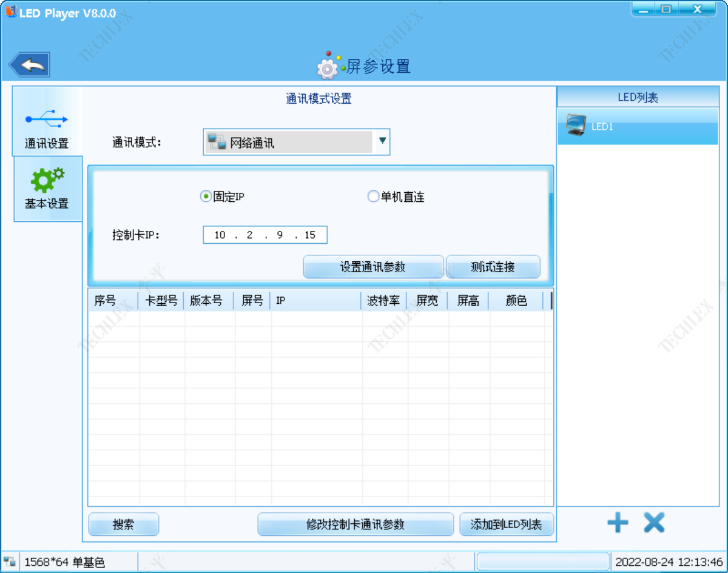Click the back arrow icon

pyautogui.click(x=29, y=65)
